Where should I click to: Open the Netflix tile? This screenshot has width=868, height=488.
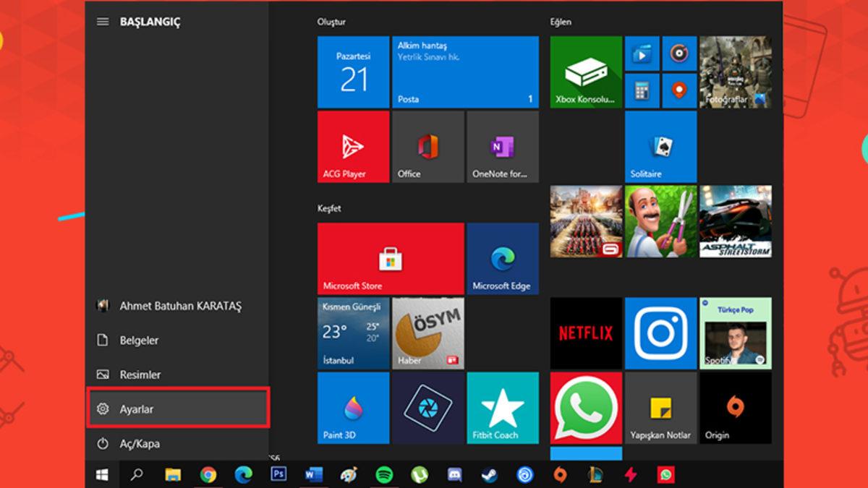(x=584, y=333)
